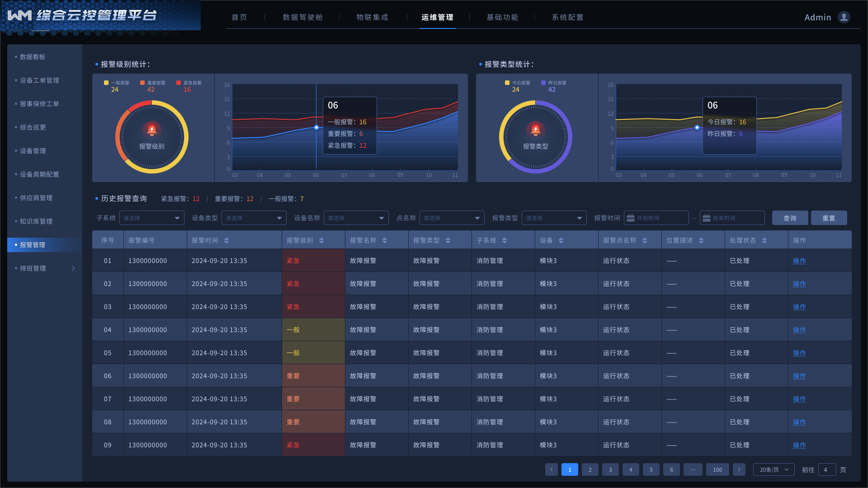This screenshot has height=488, width=868.
Task: Click the calendar icon in 结束时间 field
Action: click(x=707, y=218)
